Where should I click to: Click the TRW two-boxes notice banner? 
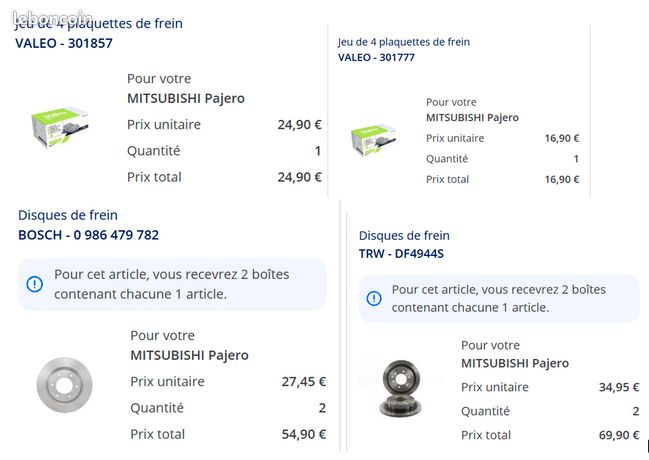point(499,298)
